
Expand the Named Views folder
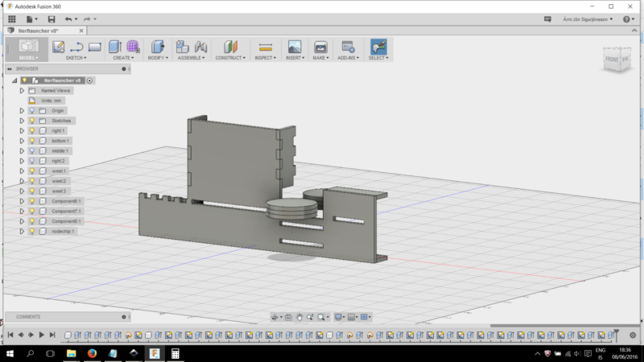click(x=22, y=91)
